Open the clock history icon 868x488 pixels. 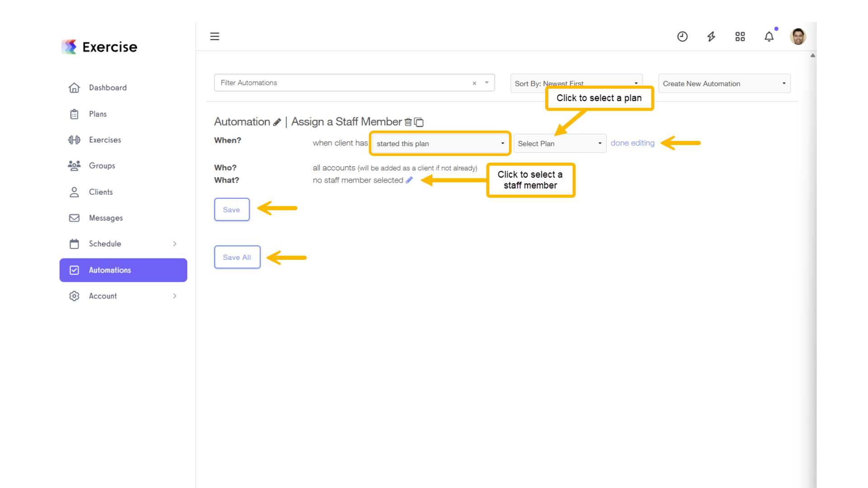pos(682,37)
